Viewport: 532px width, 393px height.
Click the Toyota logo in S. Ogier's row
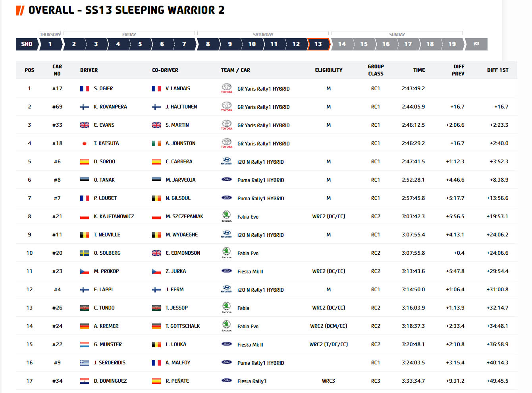tap(227, 88)
